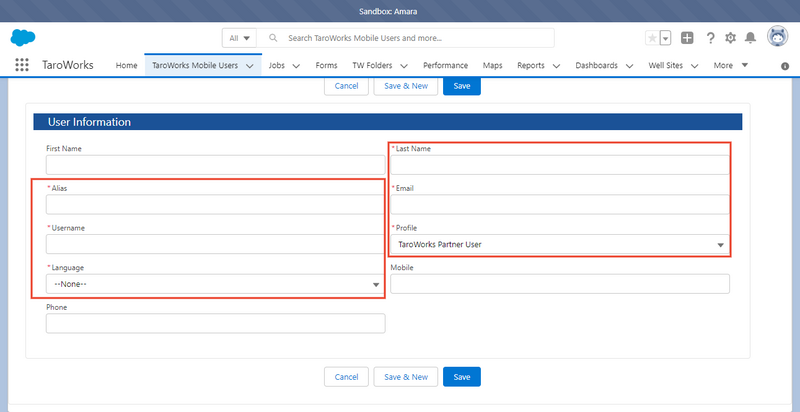The image size is (800, 412).
Task: Open the Notifications bell icon
Action: point(750,38)
